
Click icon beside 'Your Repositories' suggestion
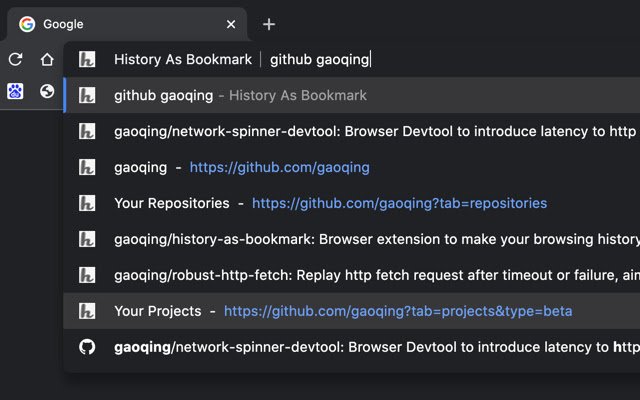87,203
